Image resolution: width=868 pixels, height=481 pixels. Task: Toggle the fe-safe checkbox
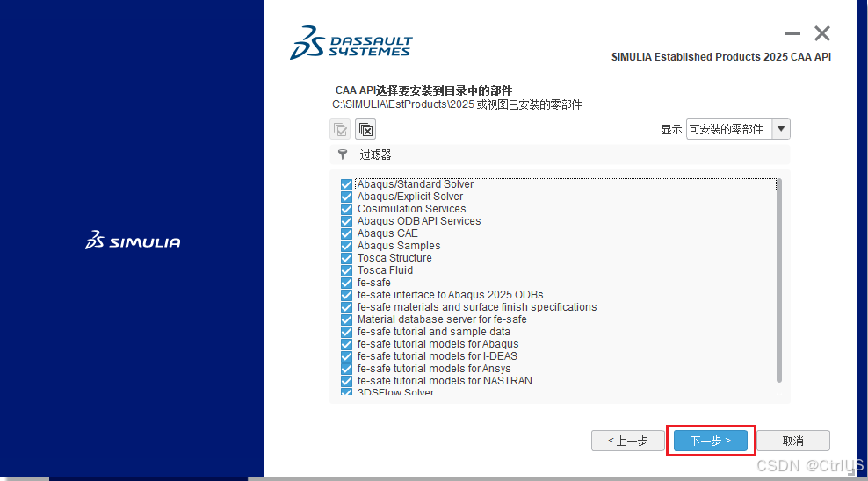(x=346, y=283)
